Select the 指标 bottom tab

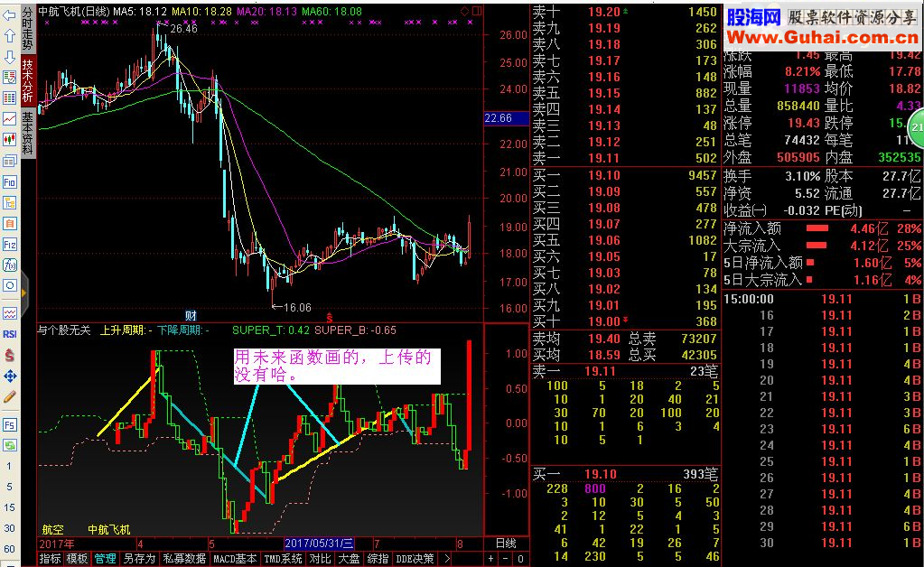[x=50, y=559]
